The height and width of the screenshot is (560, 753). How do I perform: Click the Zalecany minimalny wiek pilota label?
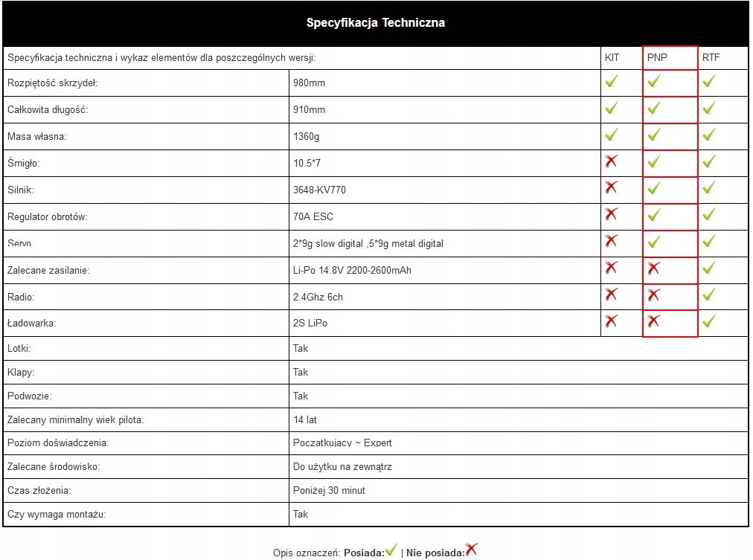[x=75, y=419]
